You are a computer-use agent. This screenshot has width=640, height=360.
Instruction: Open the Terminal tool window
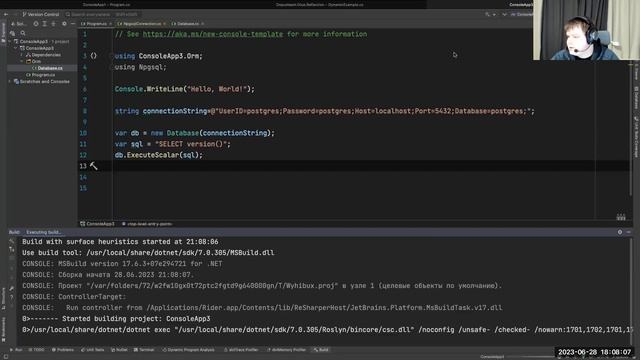coord(144,350)
